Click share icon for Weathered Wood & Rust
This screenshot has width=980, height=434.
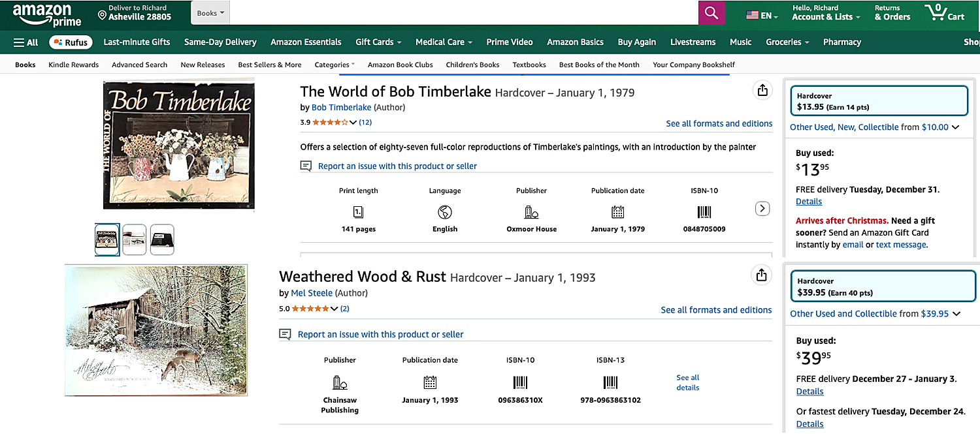point(761,275)
